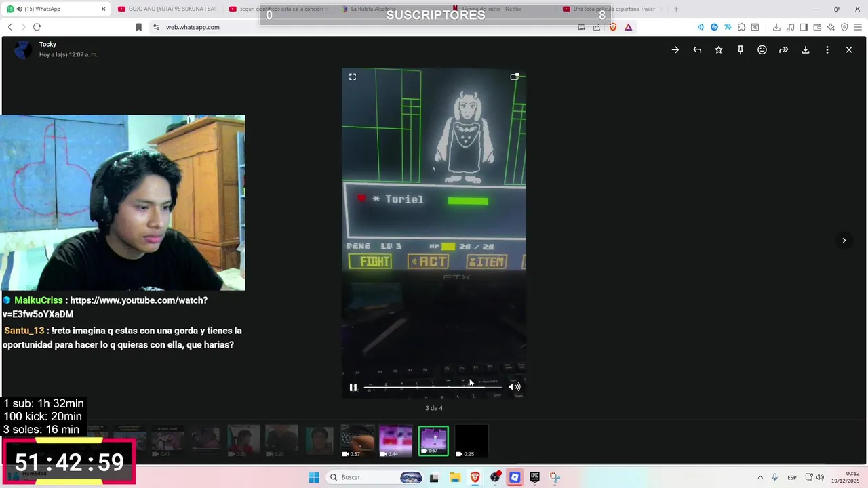The image size is (868, 488).
Task: Open browser downloads in the toolbar
Action: (776, 27)
